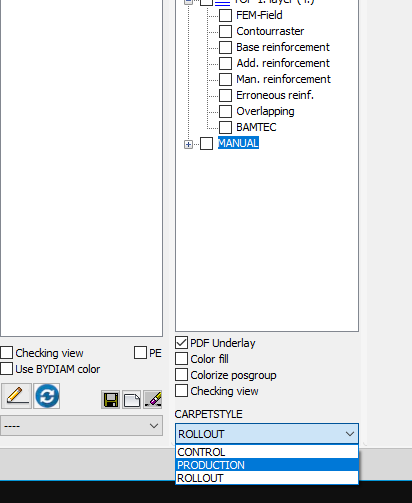Click the eraser highlighter icon
This screenshot has height=503, width=412.
point(153,400)
